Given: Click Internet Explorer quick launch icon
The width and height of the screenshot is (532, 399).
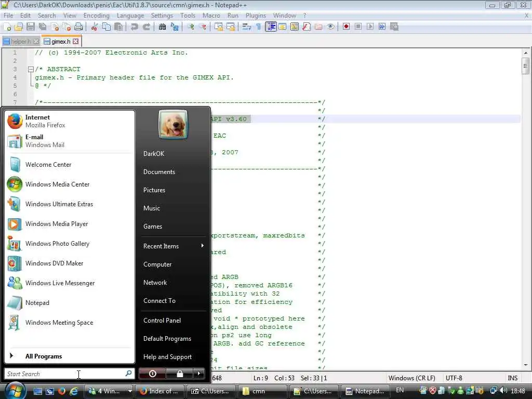Looking at the screenshot, I should pyautogui.click(x=73, y=391).
